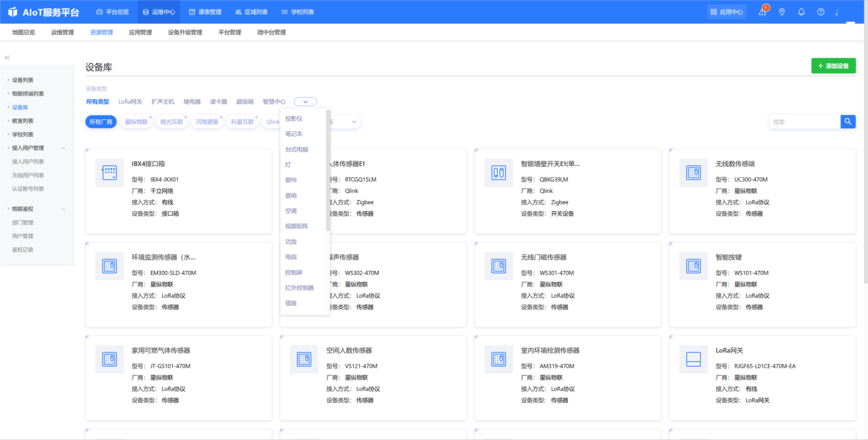This screenshot has height=440, width=868.
Task: Click the alert icon with notification badge
Action: pyautogui.click(x=763, y=11)
